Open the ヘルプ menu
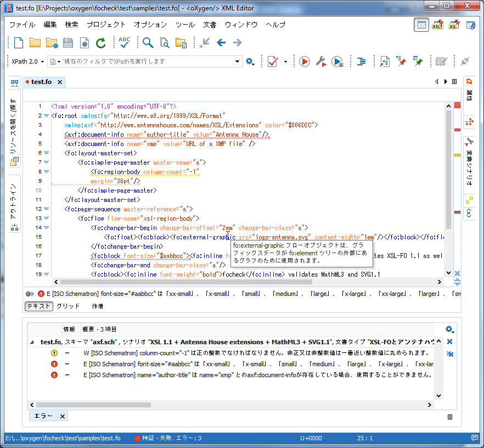 click(x=275, y=25)
